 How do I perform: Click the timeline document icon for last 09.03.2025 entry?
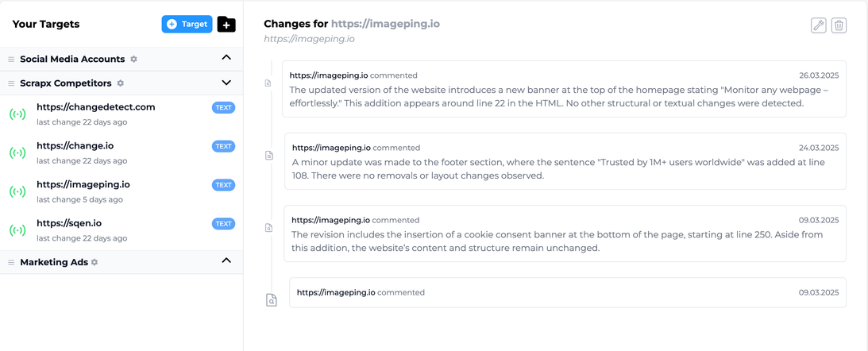(x=271, y=299)
